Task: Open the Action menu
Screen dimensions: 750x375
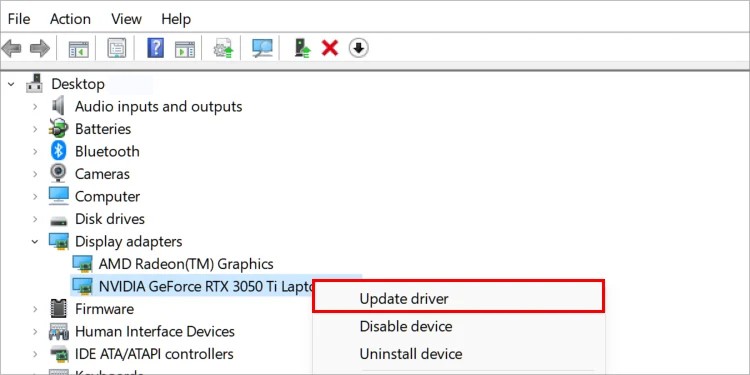Action: point(70,19)
